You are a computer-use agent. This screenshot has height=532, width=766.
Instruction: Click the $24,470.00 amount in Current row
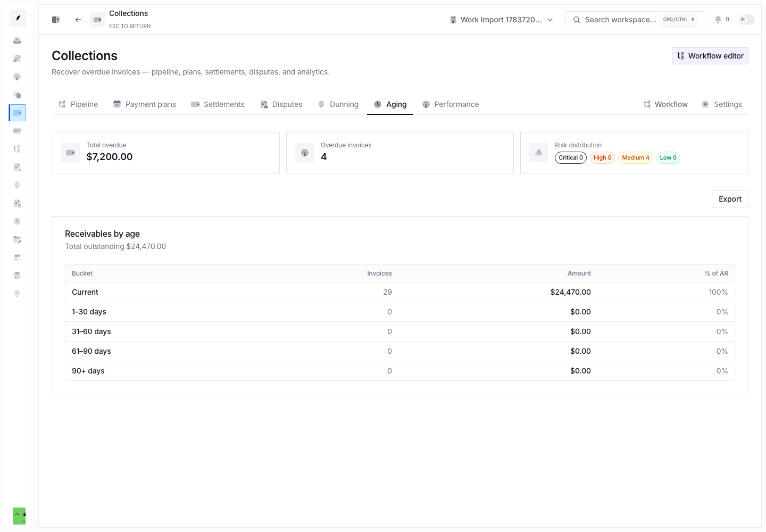(x=570, y=292)
